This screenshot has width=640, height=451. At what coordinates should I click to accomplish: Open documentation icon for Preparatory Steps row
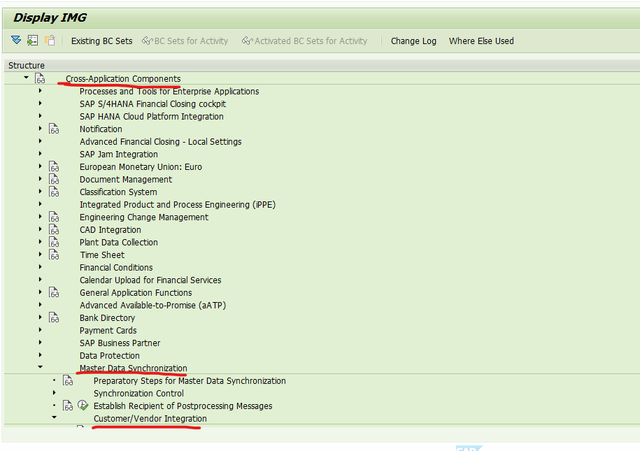tap(68, 381)
